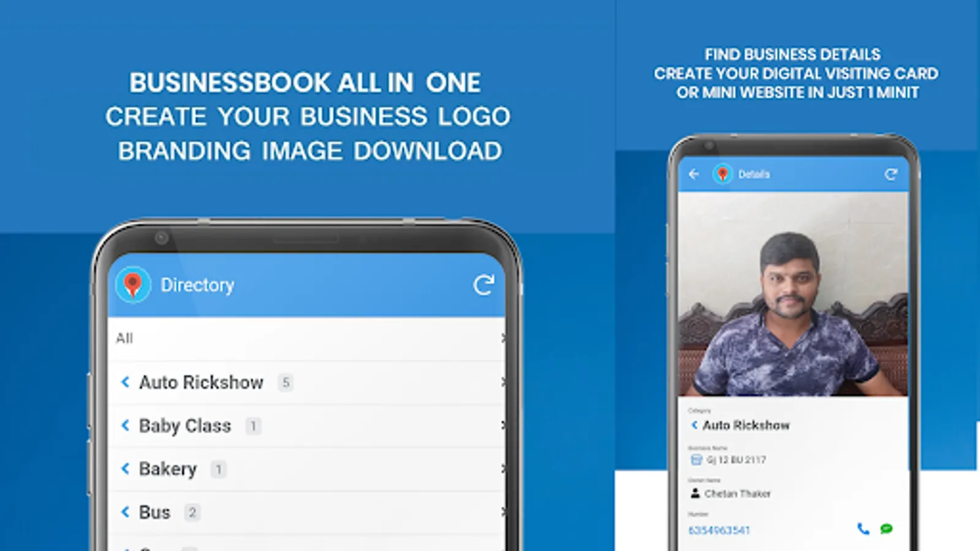The width and height of the screenshot is (980, 551).
Task: Click the count badge 1 for Baby Class
Action: 254,426
